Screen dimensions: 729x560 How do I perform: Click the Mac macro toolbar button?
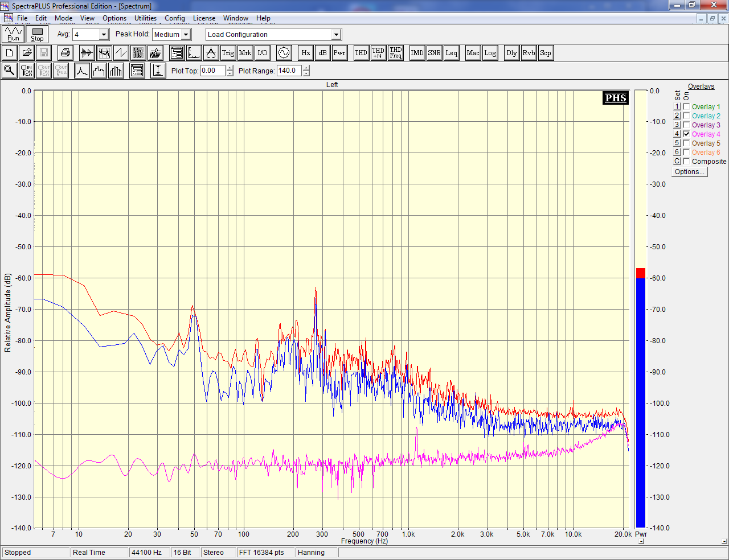473,53
